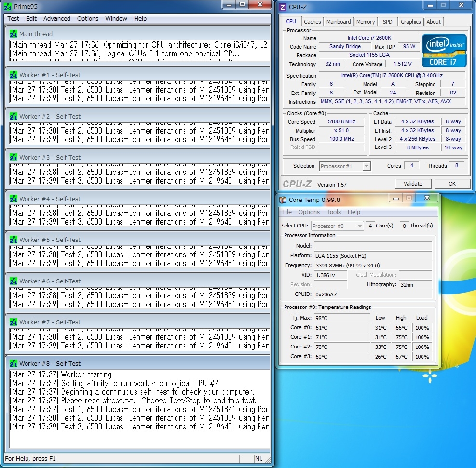476x468 pixels.
Task: Open the Select CPU dropdown in Core Temp
Action: pyautogui.click(x=337, y=226)
